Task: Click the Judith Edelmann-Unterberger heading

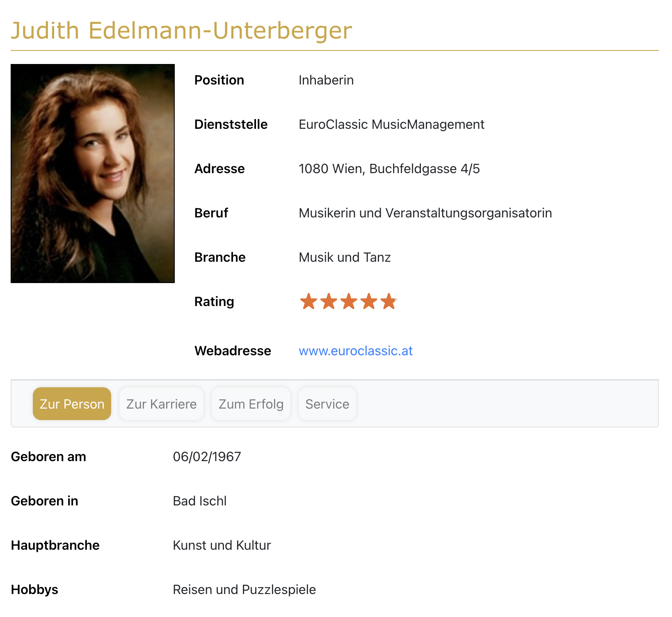Action: pos(181,31)
